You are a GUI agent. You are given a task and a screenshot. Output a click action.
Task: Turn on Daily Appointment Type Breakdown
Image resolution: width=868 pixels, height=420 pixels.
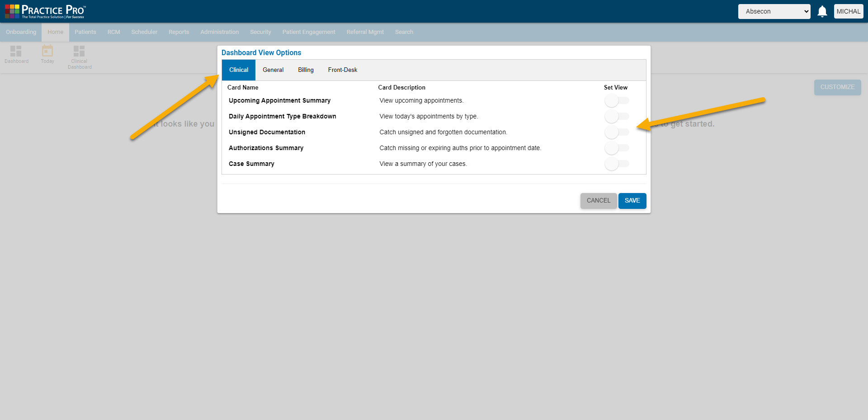click(x=616, y=116)
